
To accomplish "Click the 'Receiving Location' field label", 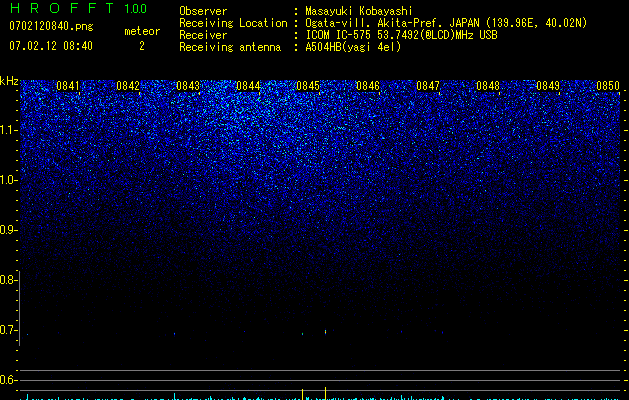I will [x=233, y=23].
